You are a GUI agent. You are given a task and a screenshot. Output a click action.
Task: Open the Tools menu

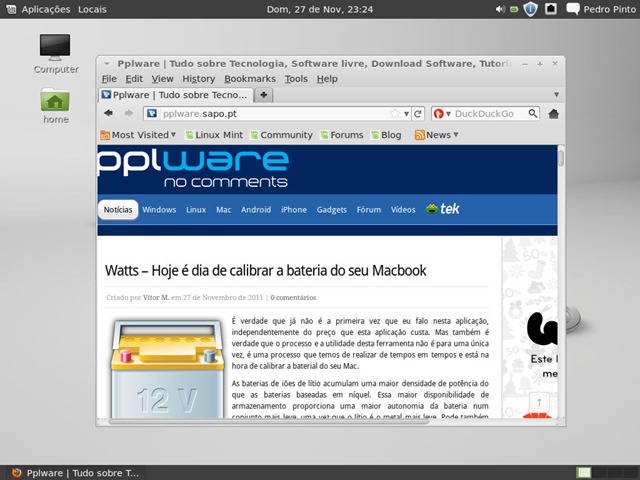pyautogui.click(x=296, y=79)
